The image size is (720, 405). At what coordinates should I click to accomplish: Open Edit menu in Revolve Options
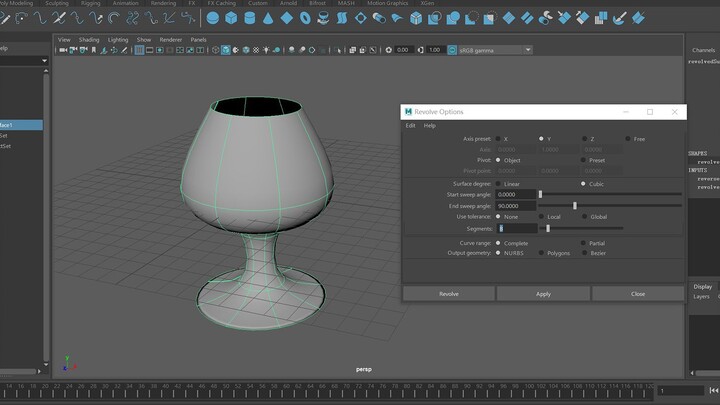(410, 125)
